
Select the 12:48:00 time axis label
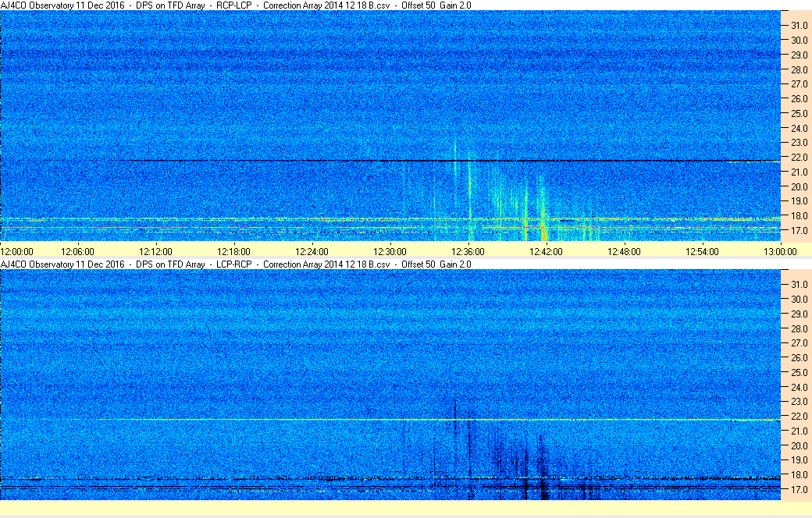624,251
